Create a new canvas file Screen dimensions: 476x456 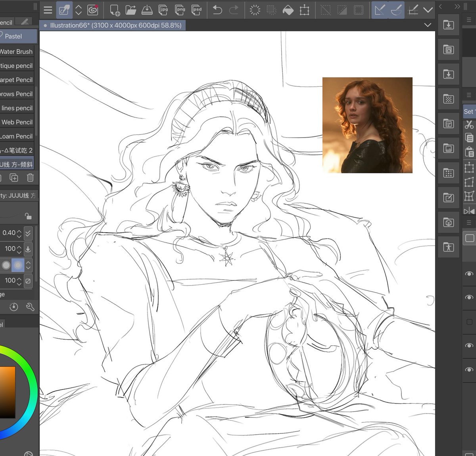115,10
